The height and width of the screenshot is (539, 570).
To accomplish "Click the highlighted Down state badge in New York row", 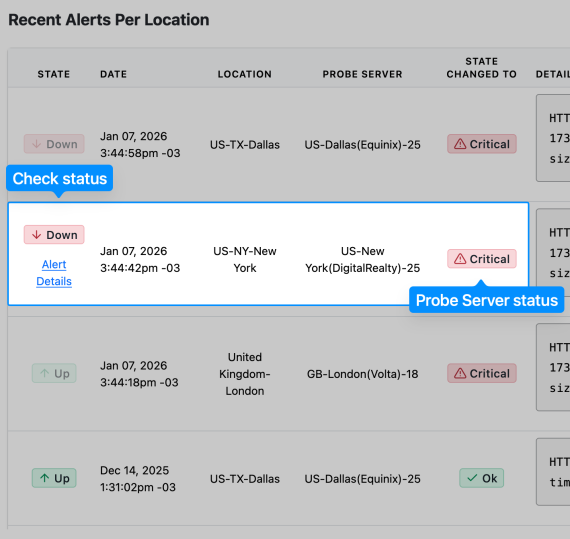I will [54, 235].
